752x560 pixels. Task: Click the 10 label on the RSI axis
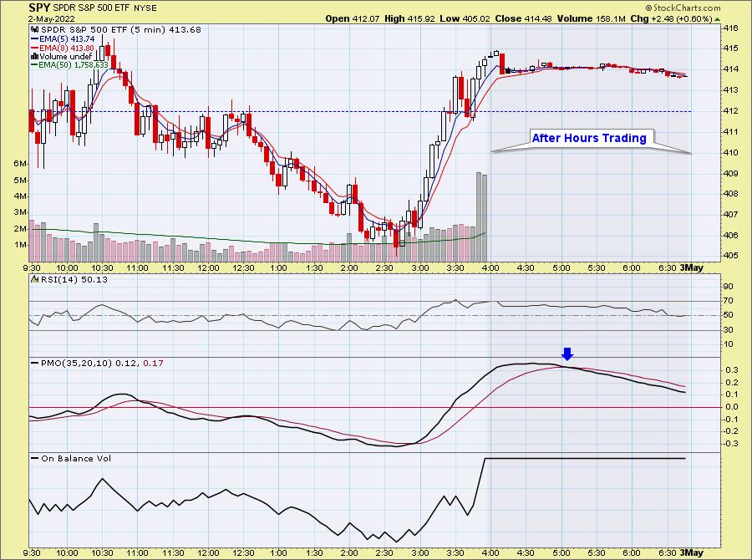(728, 344)
